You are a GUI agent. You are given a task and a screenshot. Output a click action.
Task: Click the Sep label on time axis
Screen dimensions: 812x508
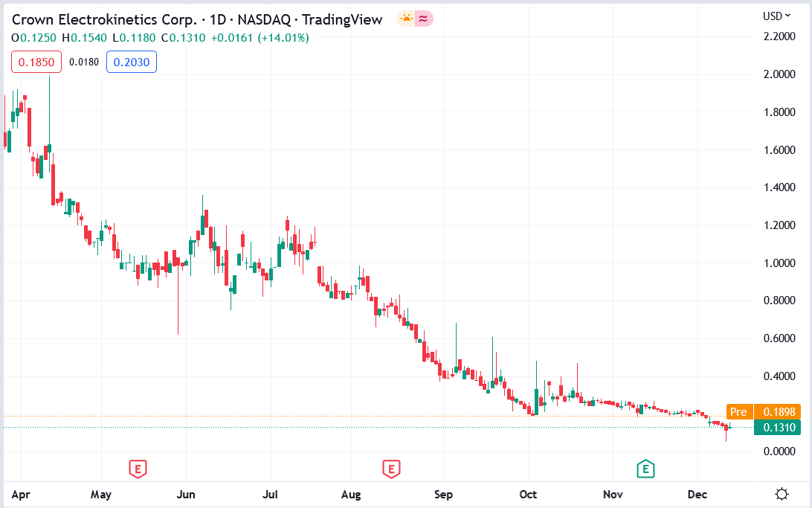[443, 495]
